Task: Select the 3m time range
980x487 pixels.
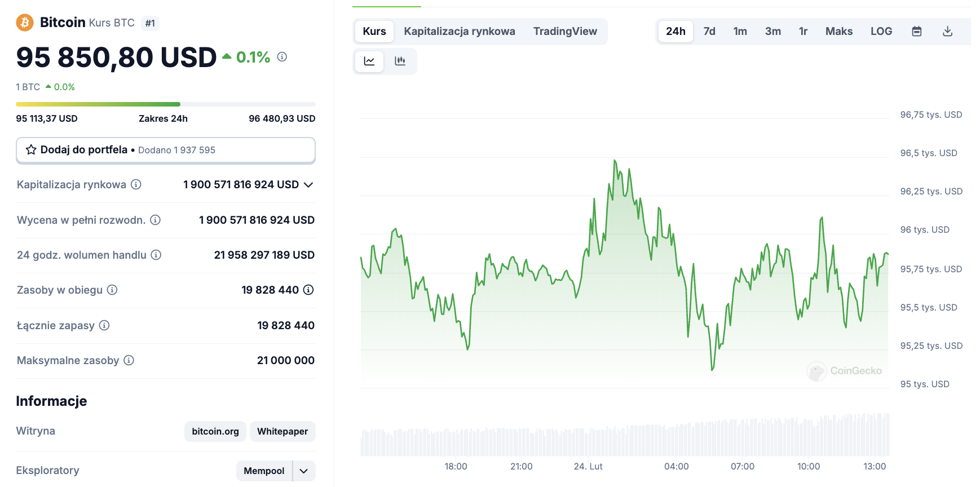Action: 773,31
